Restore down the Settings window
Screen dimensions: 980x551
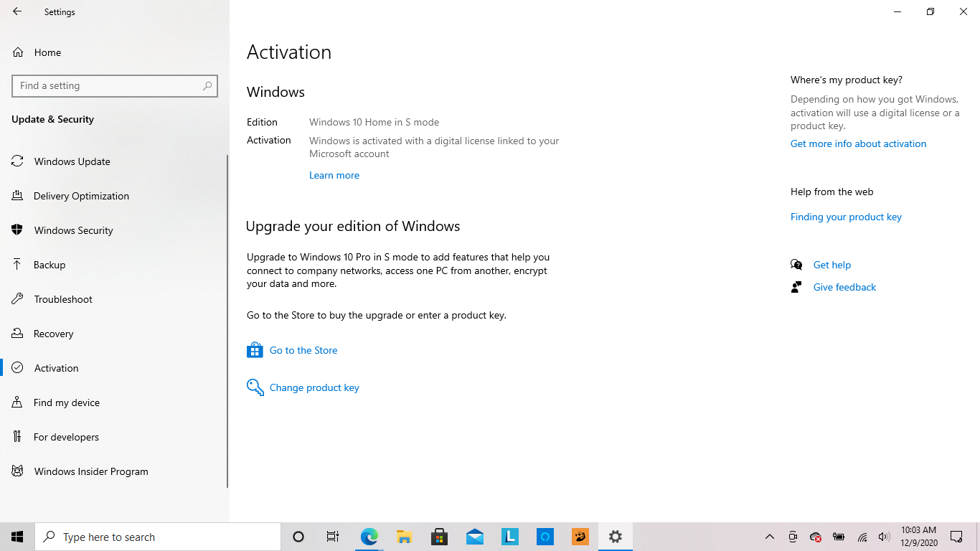(930, 11)
